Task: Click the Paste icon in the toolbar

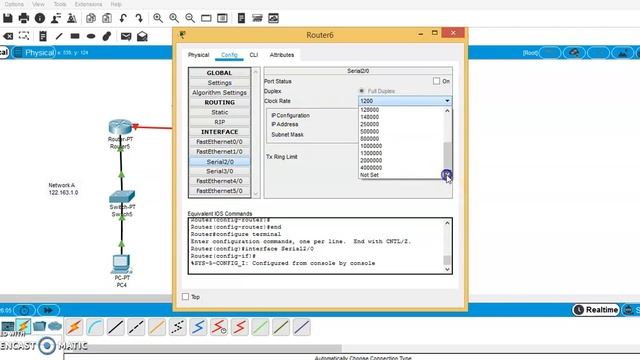Action: coord(107,18)
